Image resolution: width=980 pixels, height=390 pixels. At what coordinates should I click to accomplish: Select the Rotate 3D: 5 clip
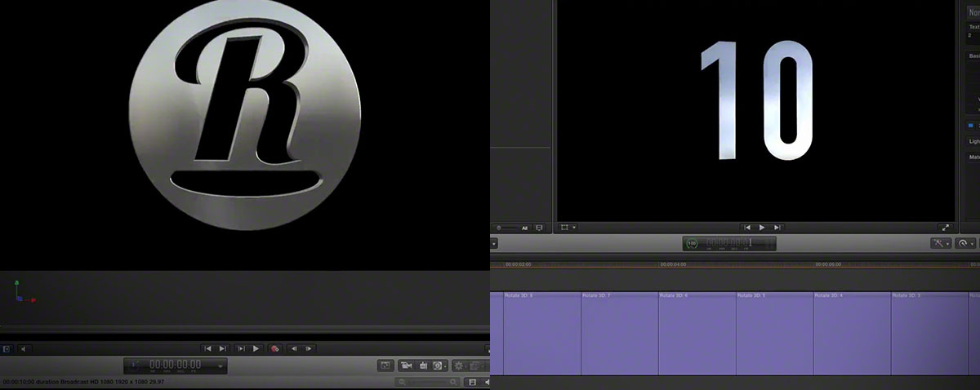[775, 333]
